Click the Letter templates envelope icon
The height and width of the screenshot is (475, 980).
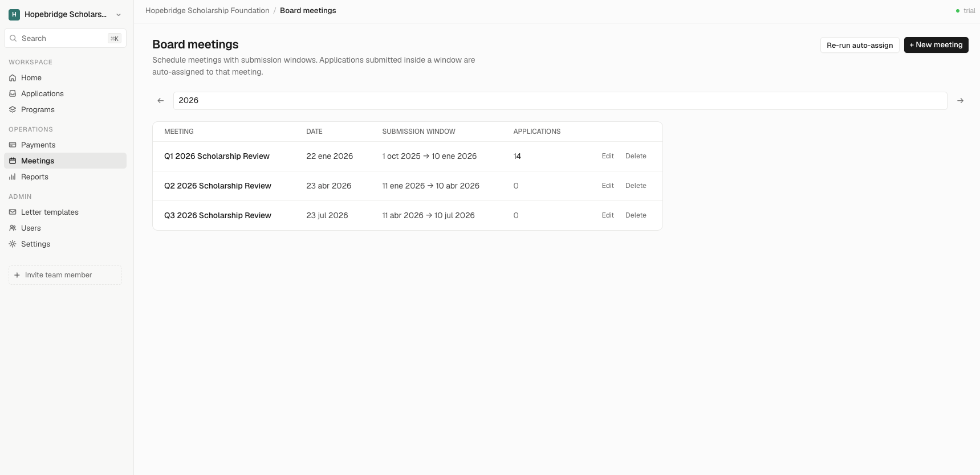click(x=13, y=212)
